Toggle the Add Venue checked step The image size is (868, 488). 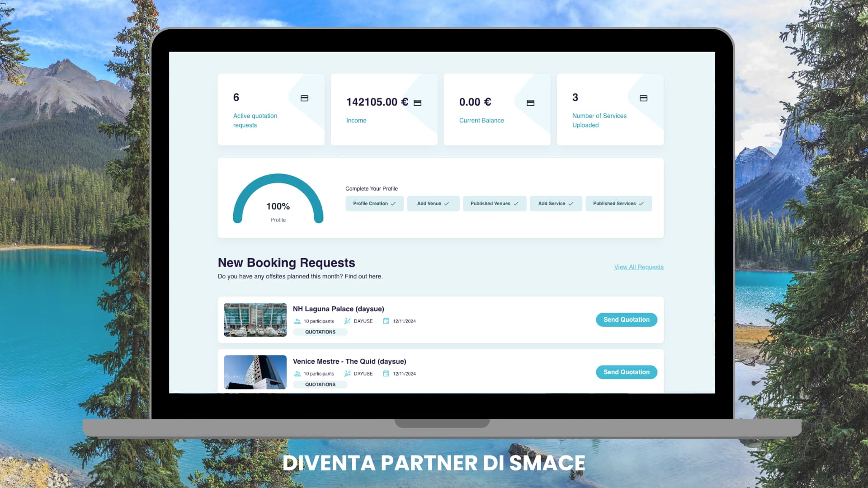tap(433, 204)
